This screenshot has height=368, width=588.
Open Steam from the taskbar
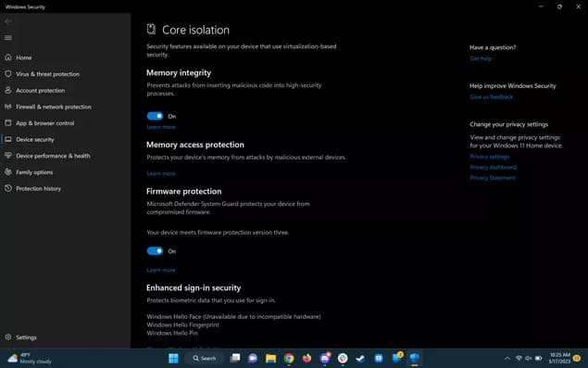[360, 358]
